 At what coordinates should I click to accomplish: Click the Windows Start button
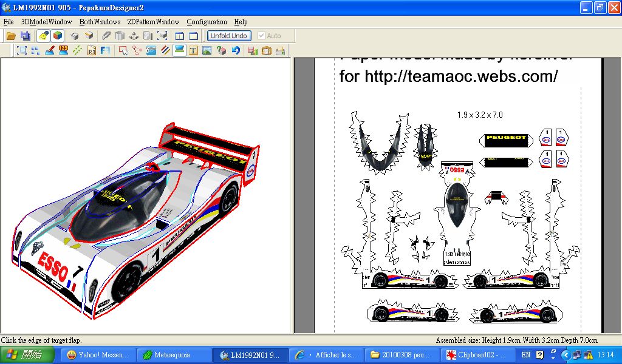pos(27,354)
